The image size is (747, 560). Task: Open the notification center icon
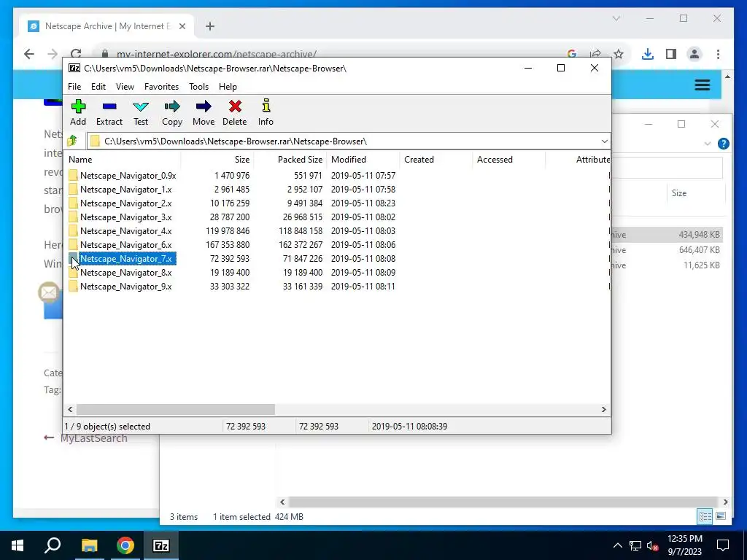click(x=723, y=545)
